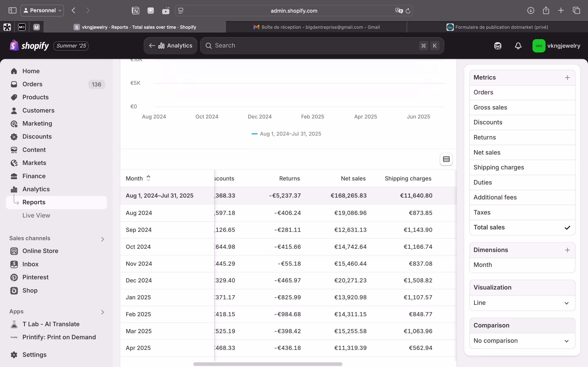The image size is (588, 367).
Task: Click the plus icon beside Metrics
Action: 567,78
